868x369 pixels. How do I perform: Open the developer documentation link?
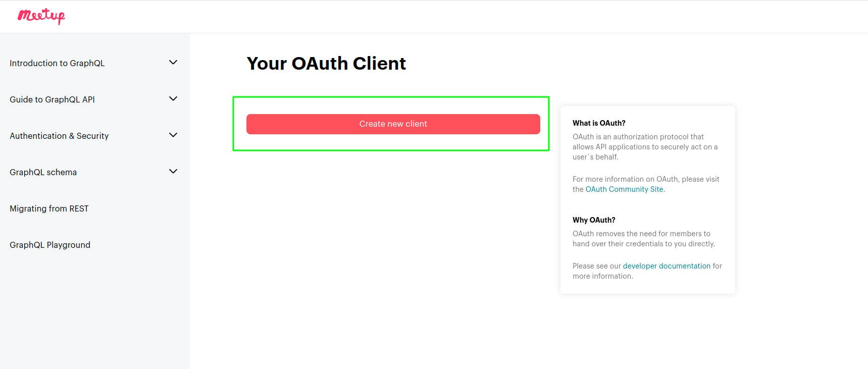click(667, 266)
